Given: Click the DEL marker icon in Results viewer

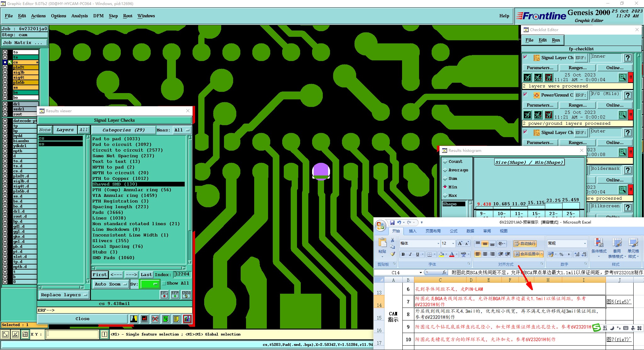Looking at the screenshot, I should pyautogui.click(x=164, y=295).
